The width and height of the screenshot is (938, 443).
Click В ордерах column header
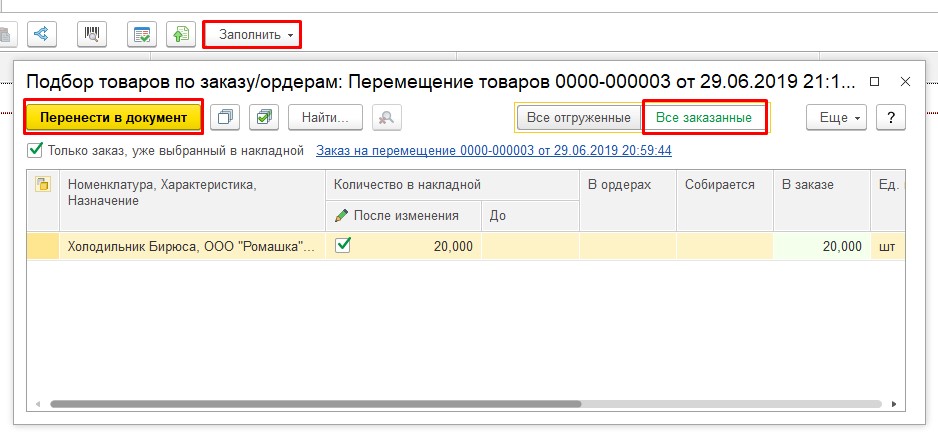pos(628,200)
